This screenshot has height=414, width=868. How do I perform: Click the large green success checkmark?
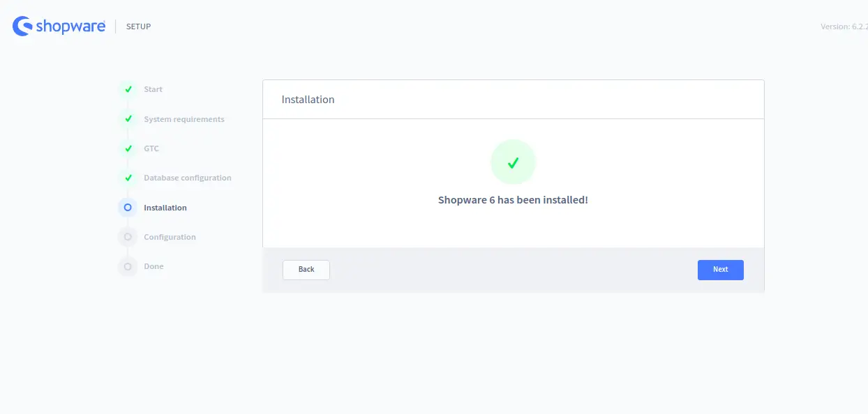coord(513,162)
